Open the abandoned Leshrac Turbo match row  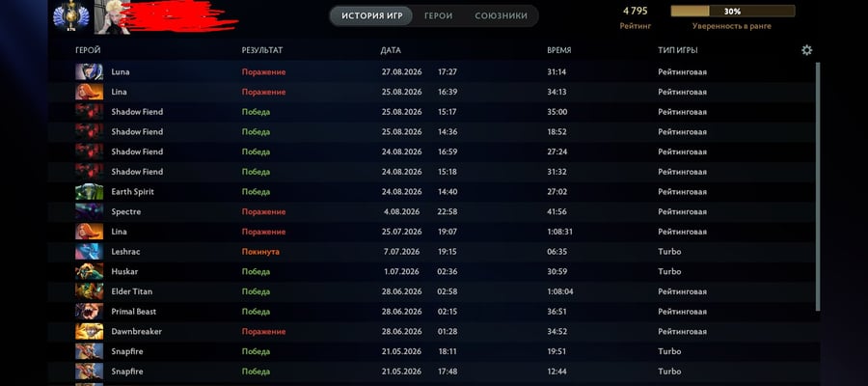tap(432, 252)
